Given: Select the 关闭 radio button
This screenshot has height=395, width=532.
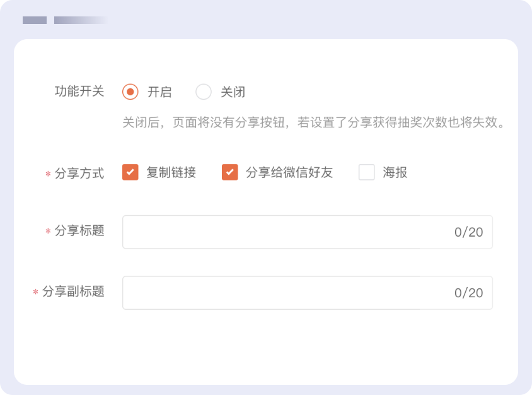Looking at the screenshot, I should tap(204, 92).
